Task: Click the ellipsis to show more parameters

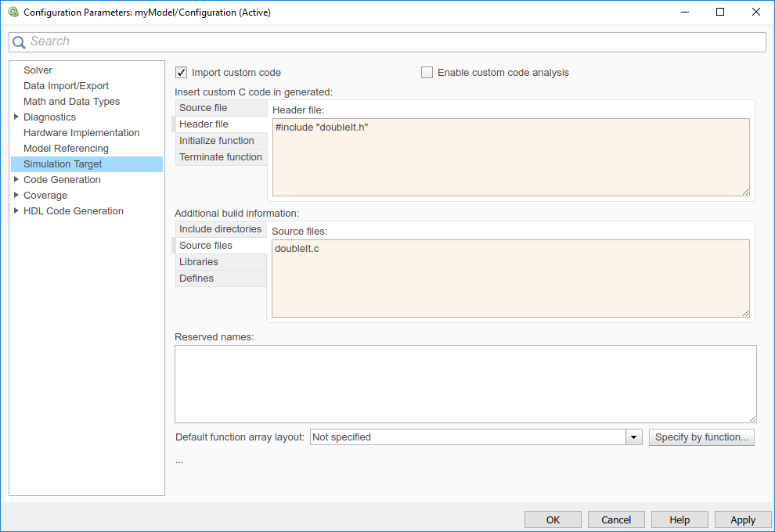Action: click(x=179, y=461)
